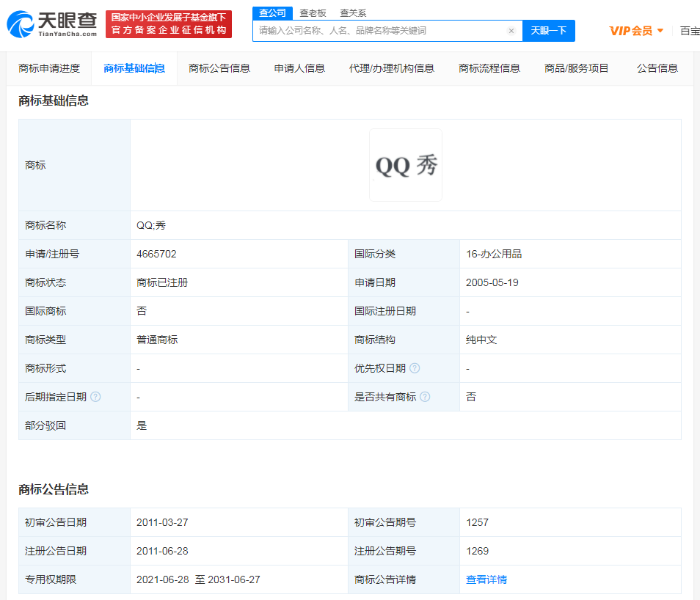The height and width of the screenshot is (600, 700).
Task: Click the registration number 4665702
Action: pyautogui.click(x=156, y=254)
